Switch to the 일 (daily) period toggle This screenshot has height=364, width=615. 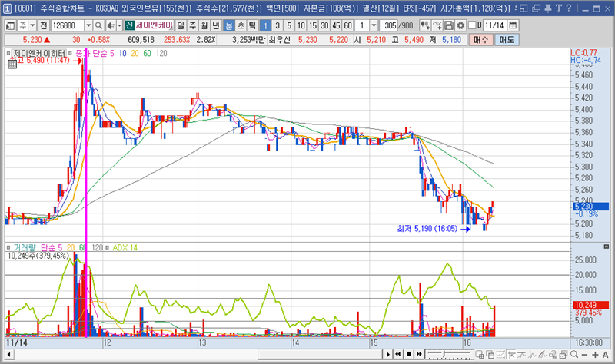pyautogui.click(x=180, y=25)
